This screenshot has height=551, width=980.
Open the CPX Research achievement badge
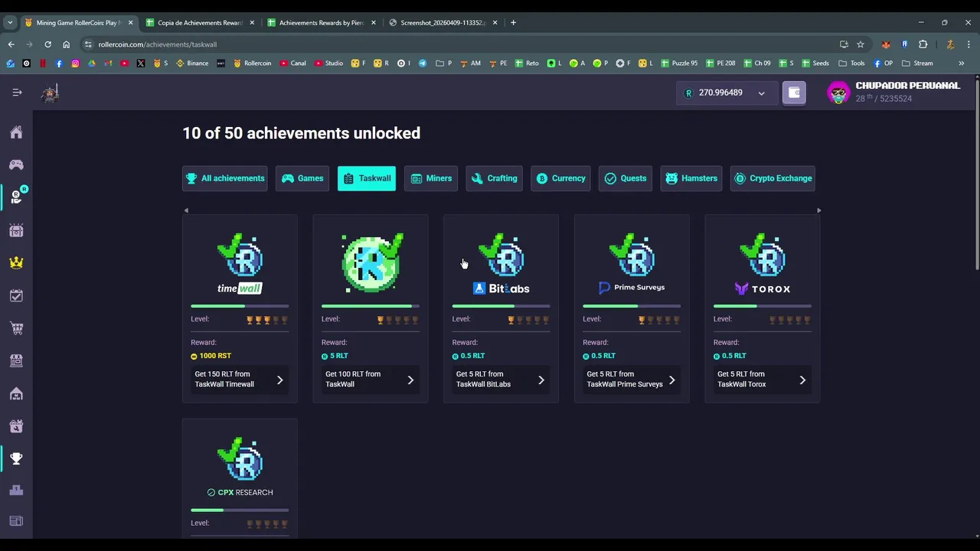tap(240, 467)
